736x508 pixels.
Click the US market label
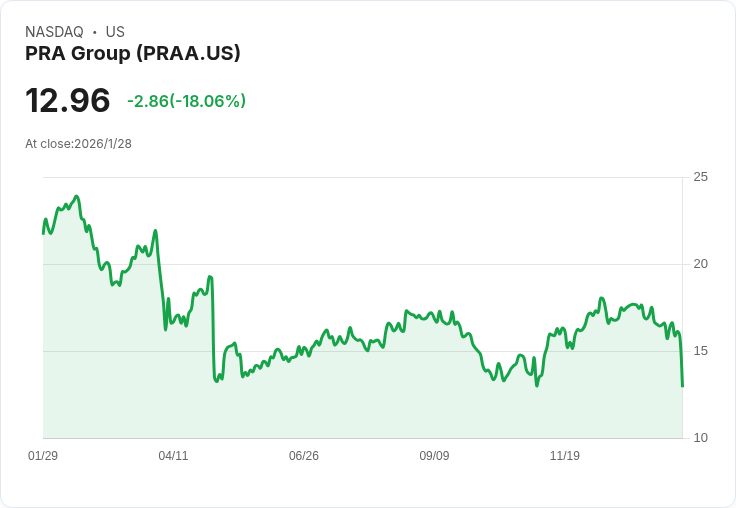click(115, 32)
